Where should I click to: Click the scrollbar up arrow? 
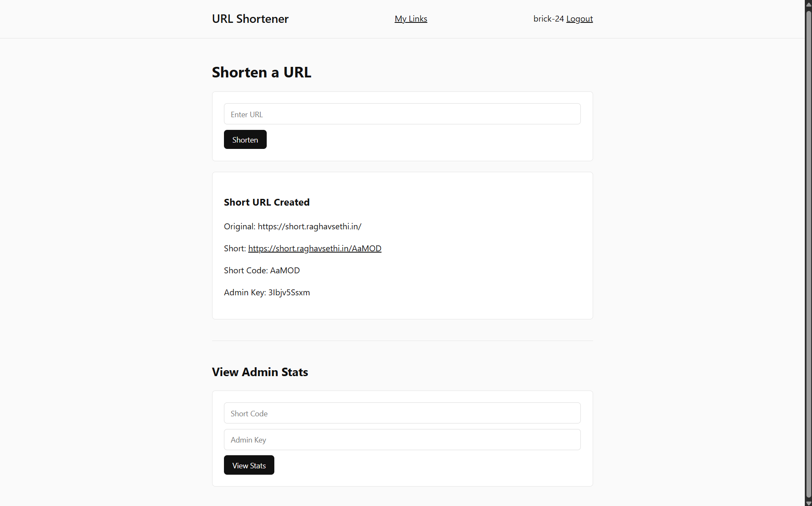point(808,4)
